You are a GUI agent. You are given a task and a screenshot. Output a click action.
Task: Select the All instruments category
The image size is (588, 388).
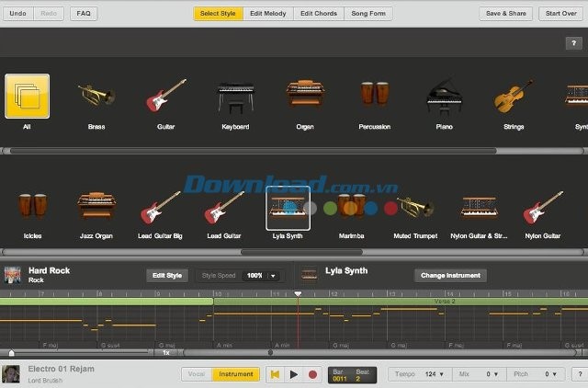click(x=27, y=96)
